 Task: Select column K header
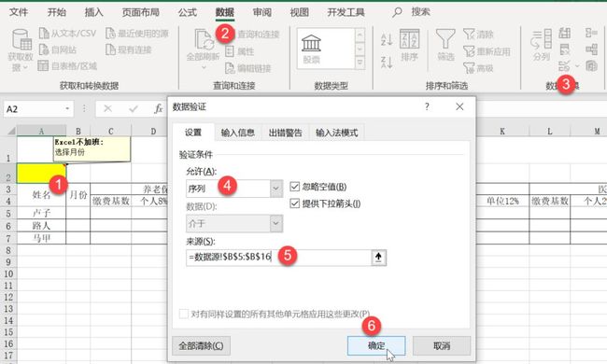coord(502,131)
